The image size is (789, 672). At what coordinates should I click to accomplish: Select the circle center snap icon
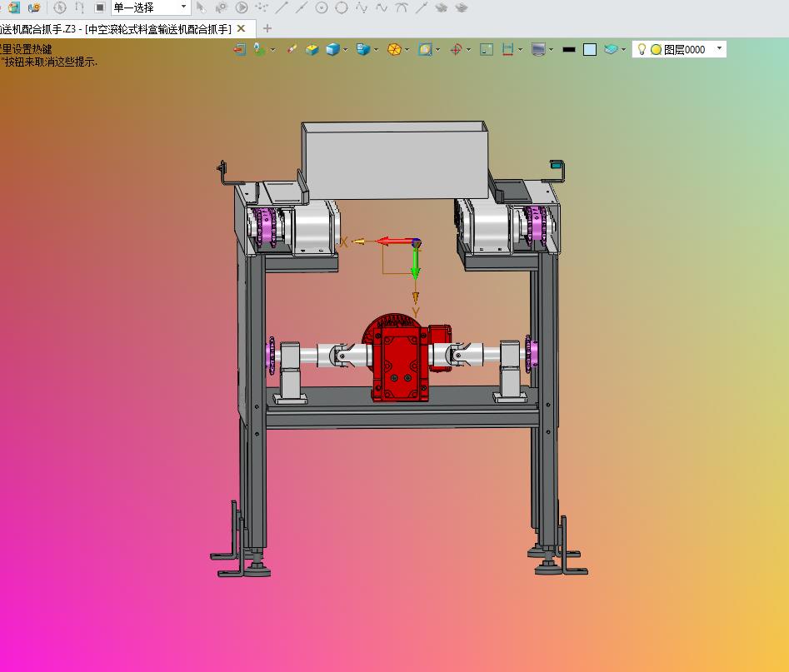[322, 7]
